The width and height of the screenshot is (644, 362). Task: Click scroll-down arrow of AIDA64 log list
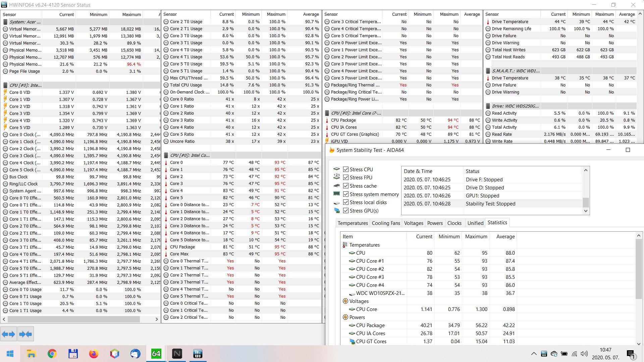tap(586, 211)
